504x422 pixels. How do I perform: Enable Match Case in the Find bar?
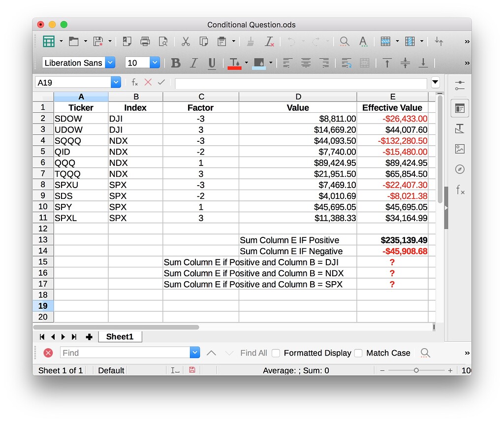pos(358,353)
